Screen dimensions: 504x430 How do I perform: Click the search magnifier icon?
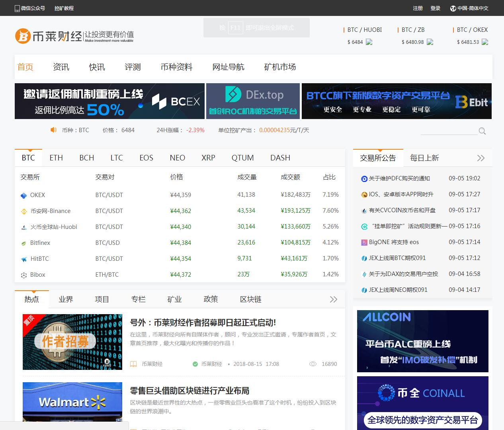click(x=482, y=131)
